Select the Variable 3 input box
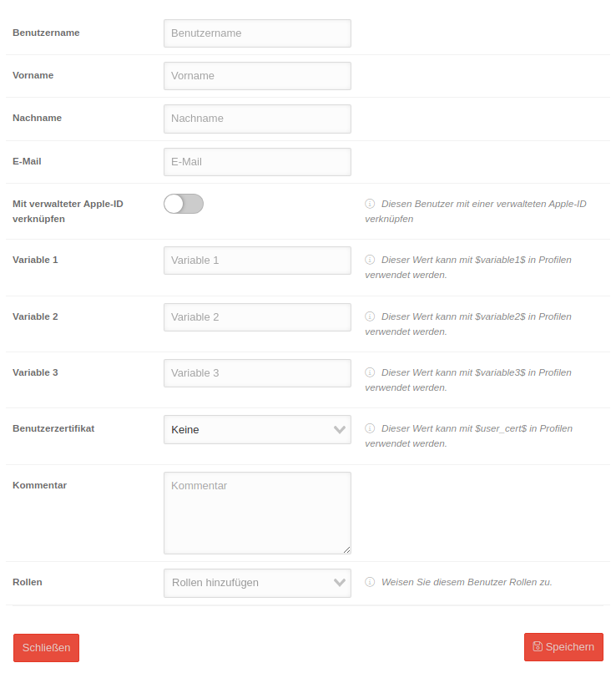 257,373
